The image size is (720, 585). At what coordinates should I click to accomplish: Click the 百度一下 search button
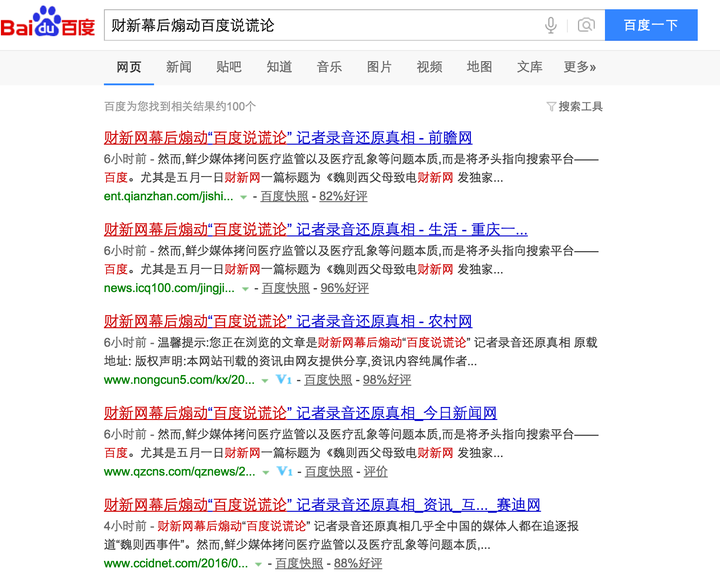(651, 25)
